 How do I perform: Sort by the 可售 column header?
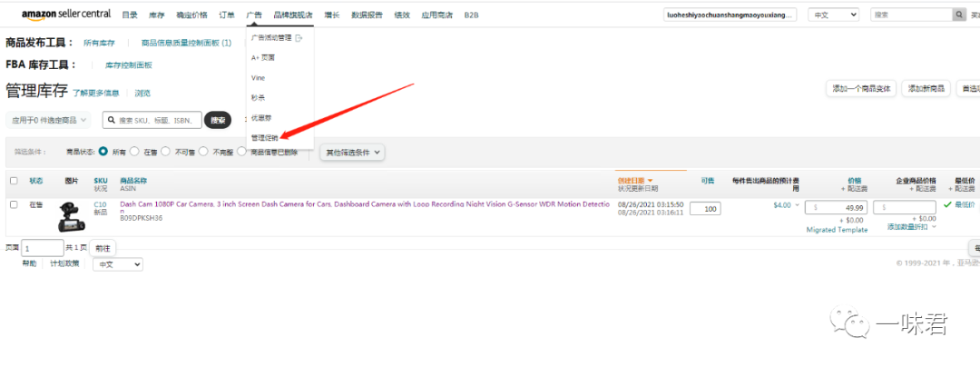[708, 181]
